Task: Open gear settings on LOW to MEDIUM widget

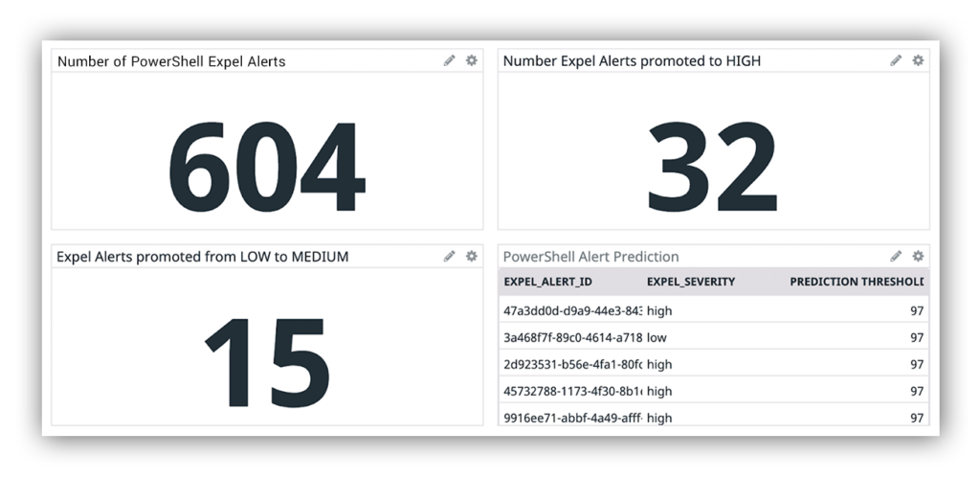Action: [471, 256]
